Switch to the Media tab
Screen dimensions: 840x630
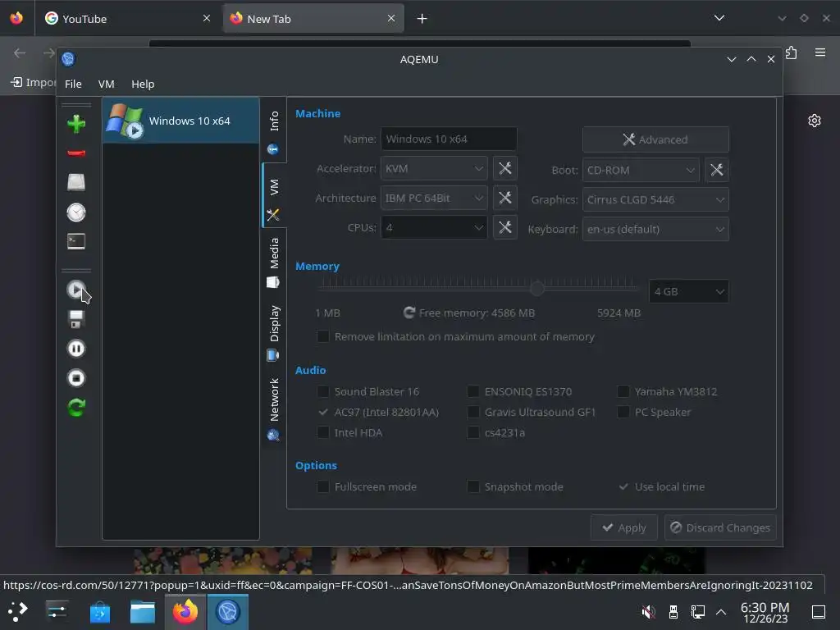click(274, 262)
